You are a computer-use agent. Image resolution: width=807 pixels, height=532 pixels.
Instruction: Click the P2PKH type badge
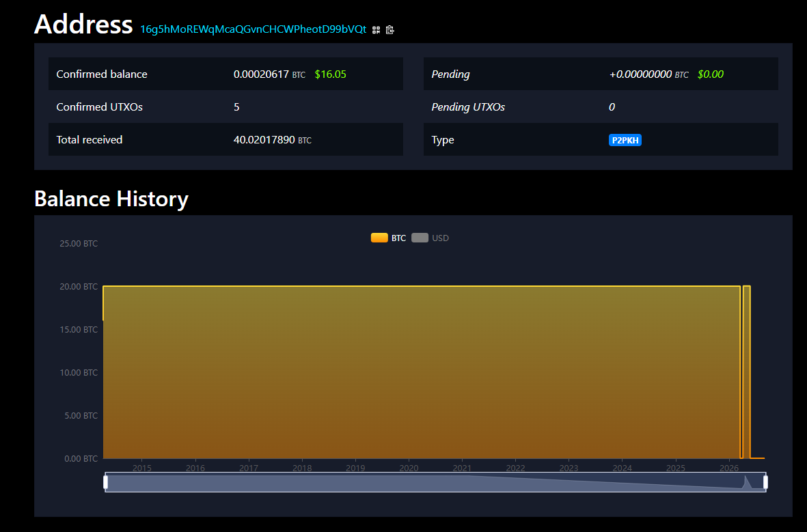pos(625,140)
